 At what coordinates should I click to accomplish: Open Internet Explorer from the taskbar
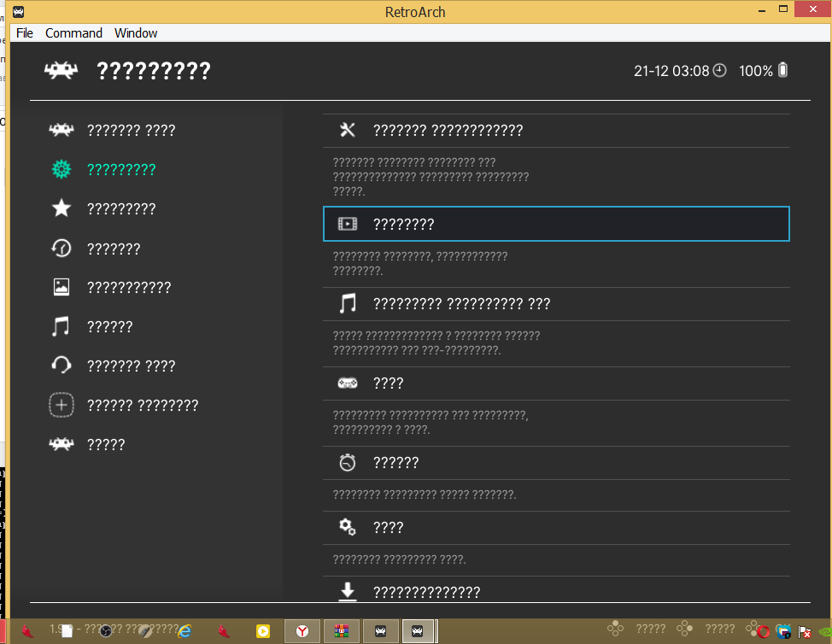point(185,631)
